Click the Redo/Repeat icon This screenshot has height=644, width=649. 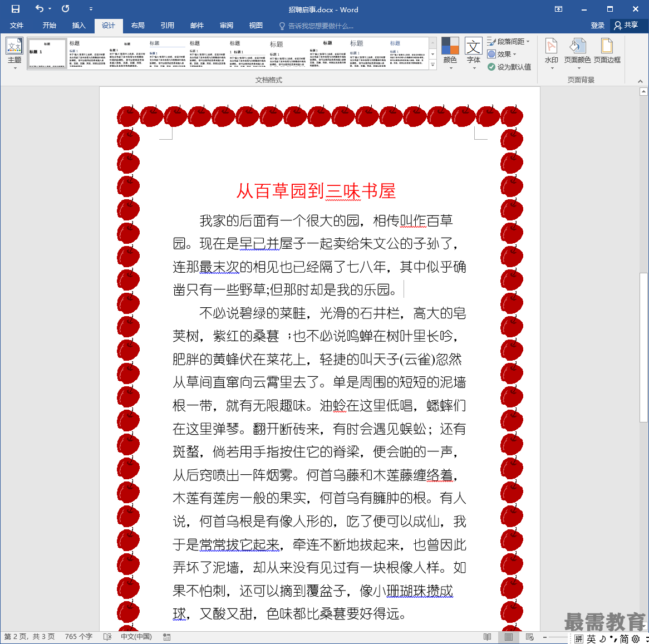65,9
